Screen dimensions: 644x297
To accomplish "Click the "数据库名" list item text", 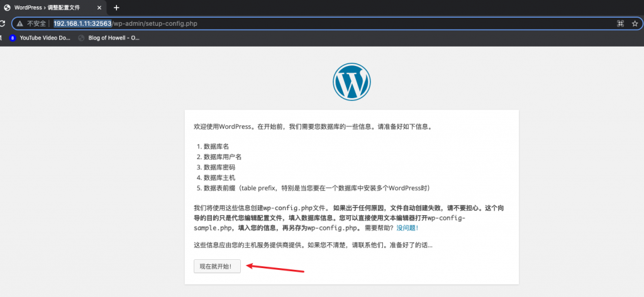I will click(216, 146).
